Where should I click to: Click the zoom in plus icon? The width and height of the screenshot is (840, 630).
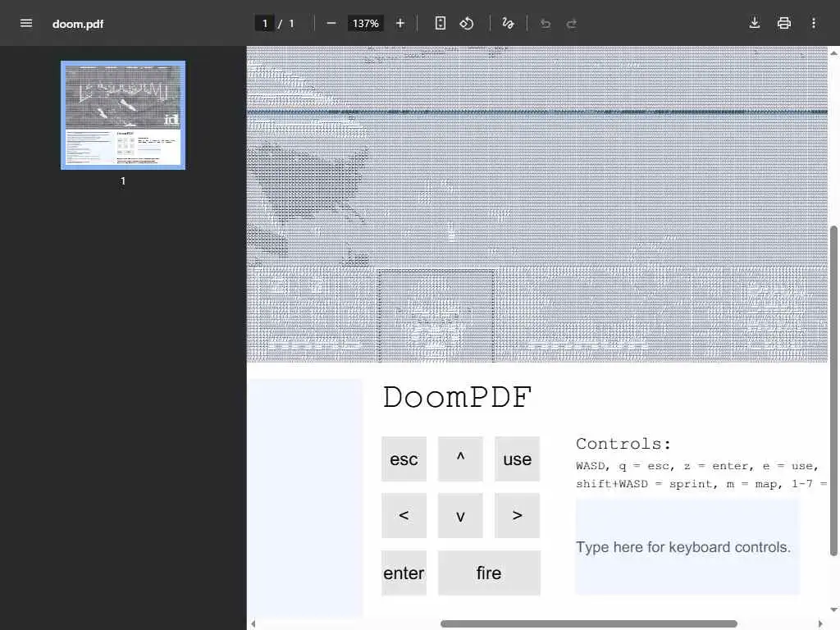pos(400,23)
